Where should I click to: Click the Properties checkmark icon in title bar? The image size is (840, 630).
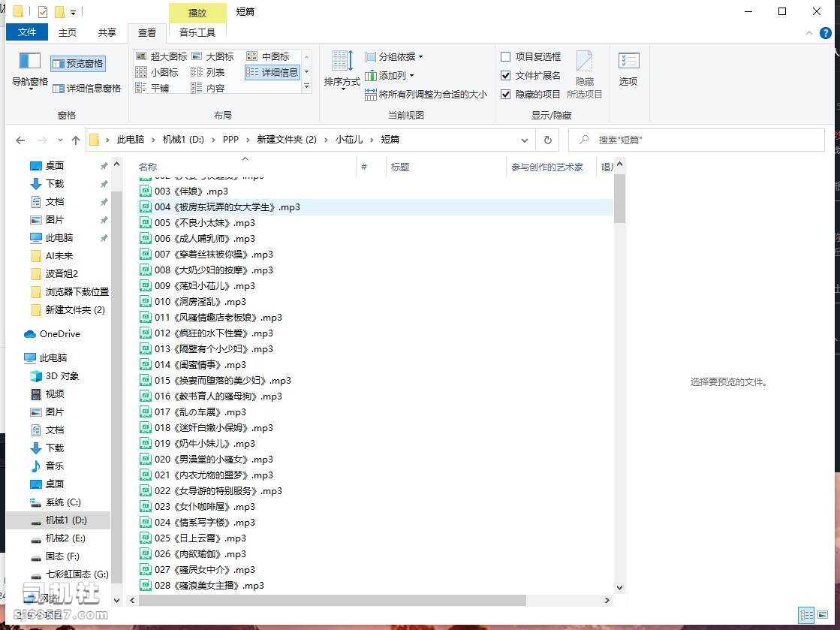coord(42,12)
